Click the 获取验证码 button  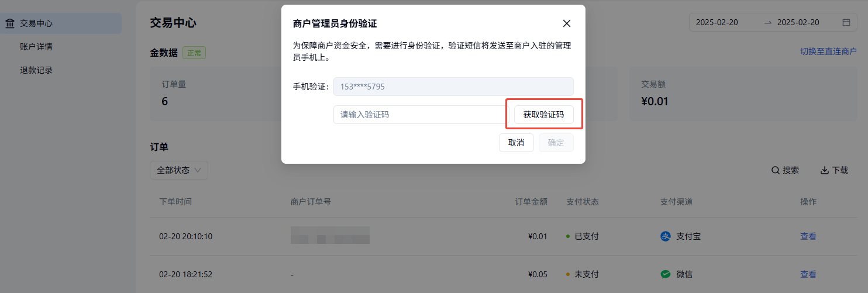543,115
